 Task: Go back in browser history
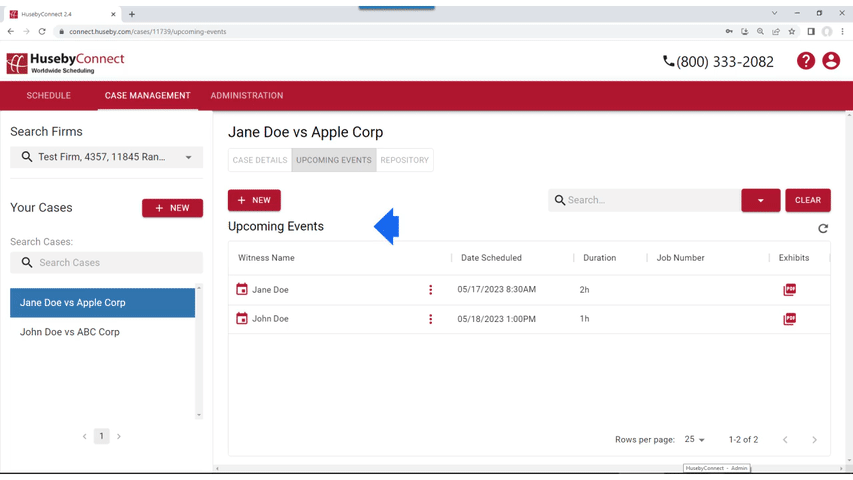point(11,32)
